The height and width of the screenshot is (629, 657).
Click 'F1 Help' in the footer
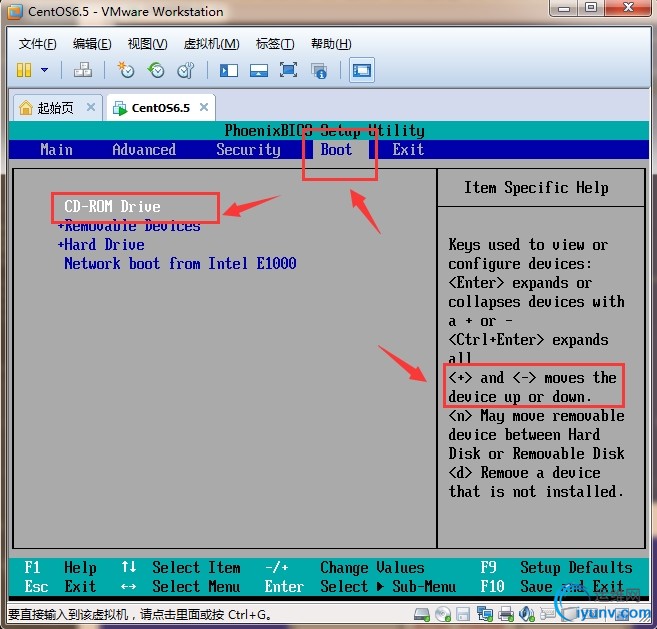click(x=60, y=567)
